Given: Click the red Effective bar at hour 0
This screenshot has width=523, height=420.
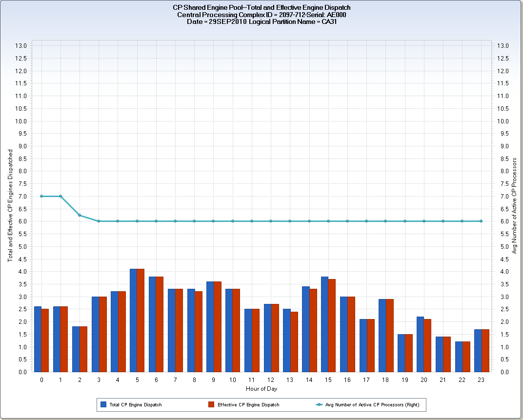Looking at the screenshot, I should [45, 340].
